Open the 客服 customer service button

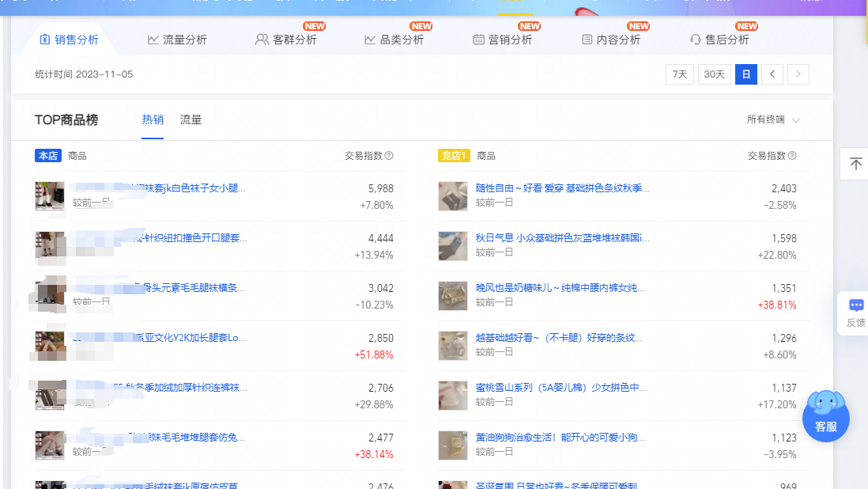[826, 416]
